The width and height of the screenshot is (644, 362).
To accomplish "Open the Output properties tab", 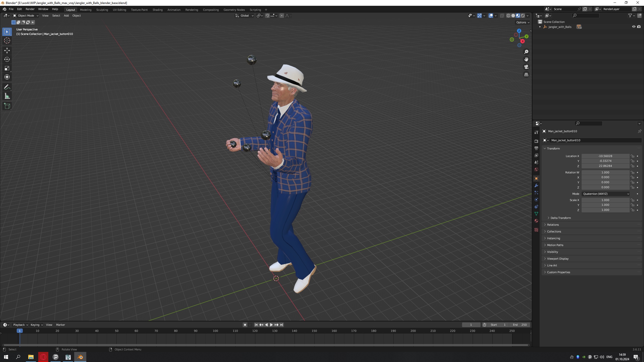I will point(536,148).
